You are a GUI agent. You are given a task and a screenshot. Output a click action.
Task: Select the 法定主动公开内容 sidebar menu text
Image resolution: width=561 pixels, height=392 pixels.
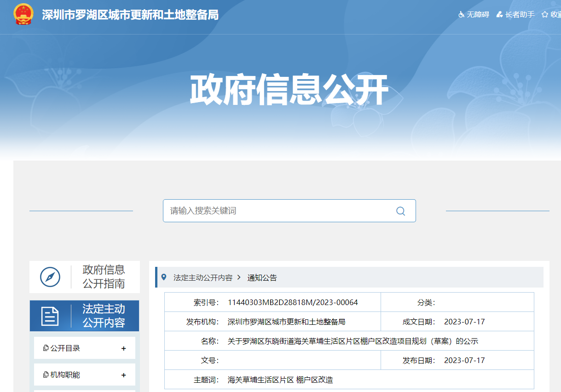104,316
